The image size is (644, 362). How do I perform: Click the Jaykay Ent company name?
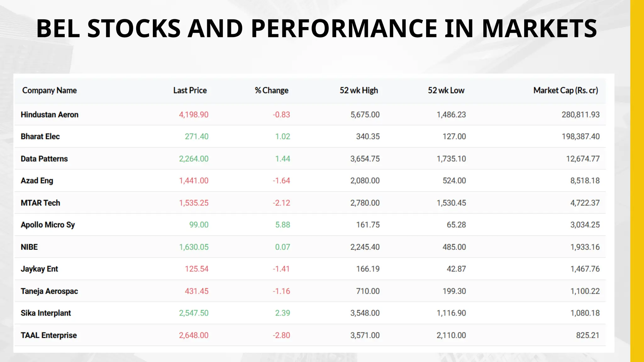click(39, 269)
